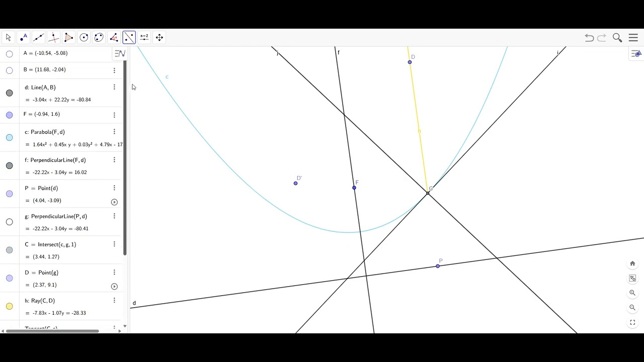
Task: Click the algebra panel vertical scrollbar
Action: [125, 157]
